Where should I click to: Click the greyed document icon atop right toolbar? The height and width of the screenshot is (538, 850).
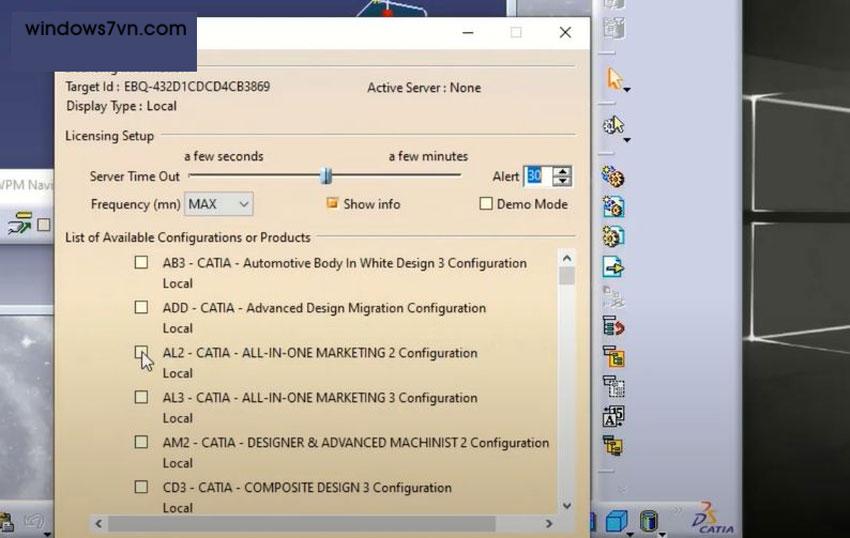[x=614, y=27]
